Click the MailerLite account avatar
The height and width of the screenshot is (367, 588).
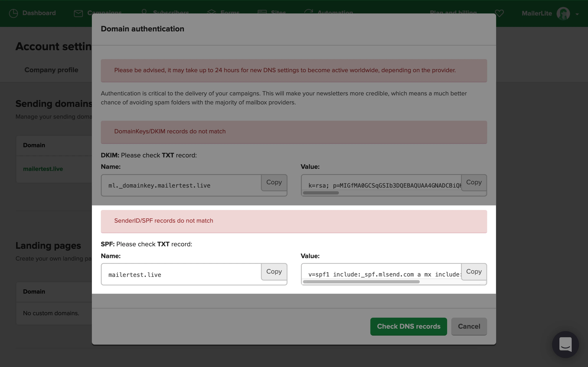pyautogui.click(x=563, y=13)
